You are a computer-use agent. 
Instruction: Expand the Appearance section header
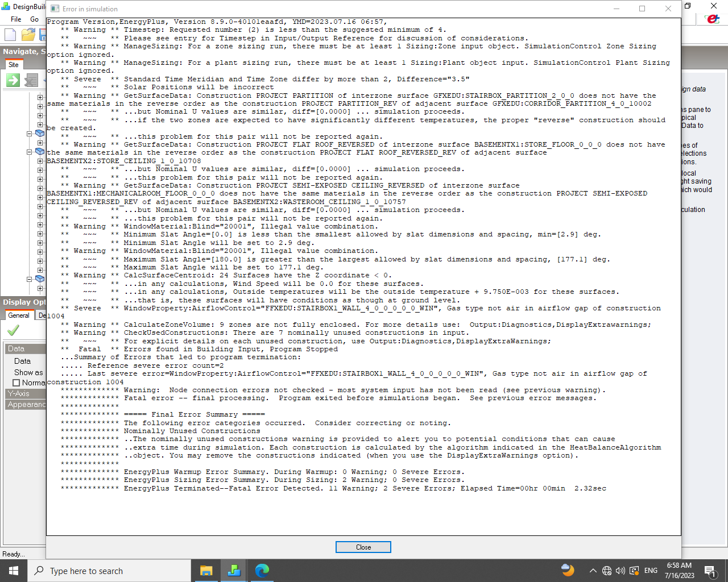click(26, 404)
